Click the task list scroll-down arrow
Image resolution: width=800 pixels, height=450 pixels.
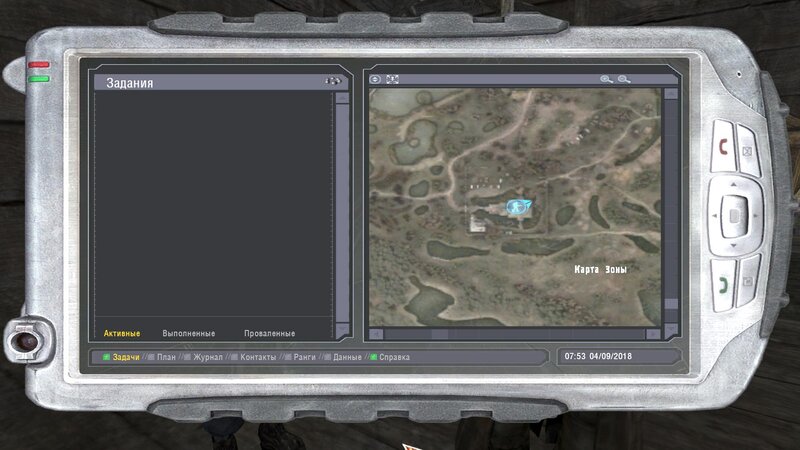(342, 329)
